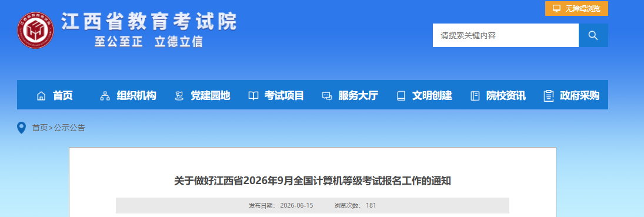Click the open-book icon beside 考试项目
Screen dimensions: 644x217
point(253,96)
